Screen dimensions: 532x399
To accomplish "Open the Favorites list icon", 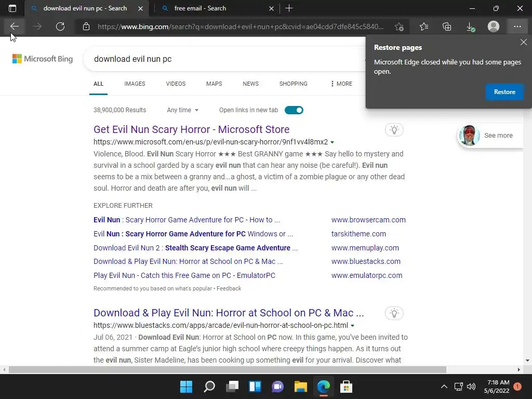I will 424,26.
